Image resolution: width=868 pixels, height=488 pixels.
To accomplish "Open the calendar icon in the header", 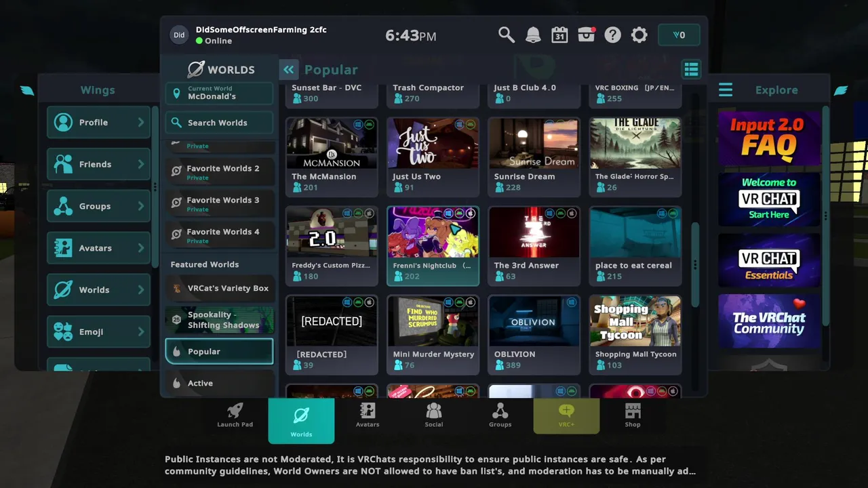I will [x=559, y=35].
